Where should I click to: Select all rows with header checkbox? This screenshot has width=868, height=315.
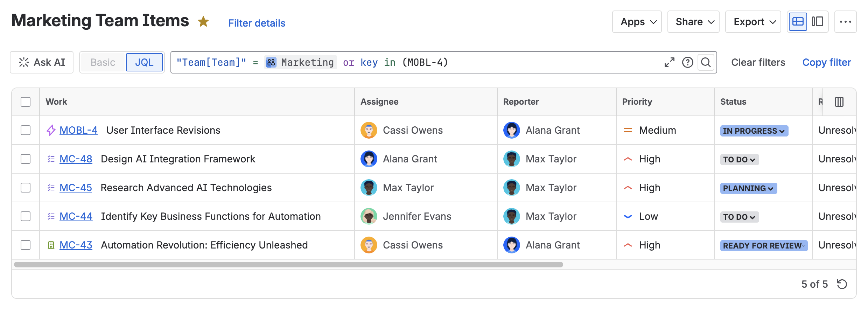tap(26, 102)
